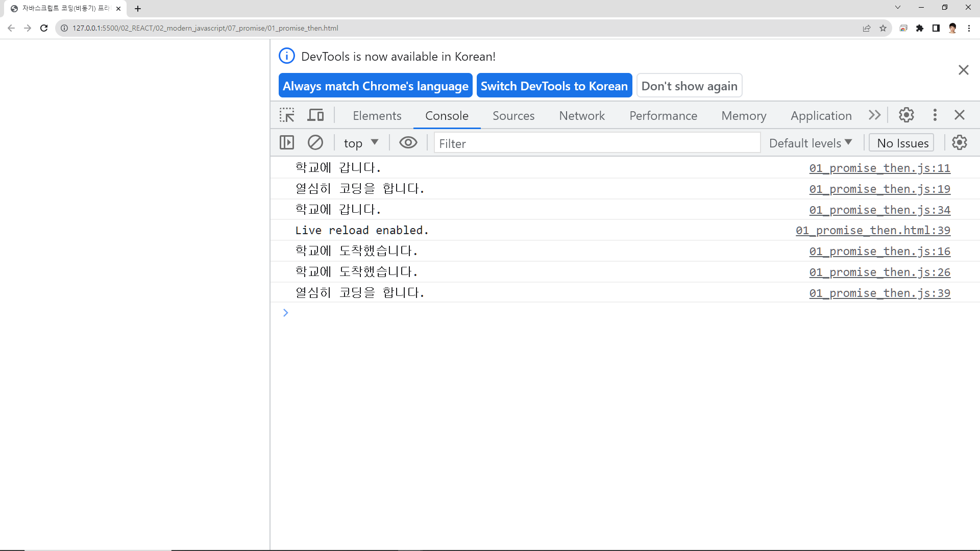Click the console Filter input field
Viewport: 980px width, 551px height.
pos(597,143)
